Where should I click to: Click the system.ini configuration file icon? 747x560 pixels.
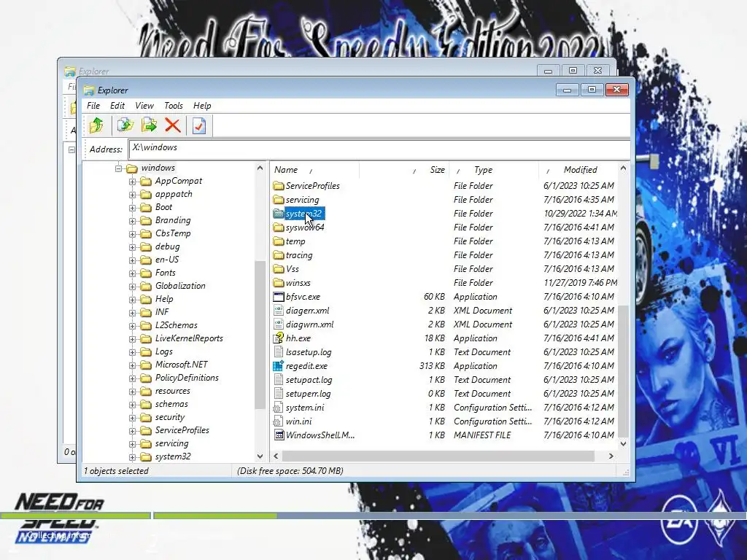click(278, 408)
